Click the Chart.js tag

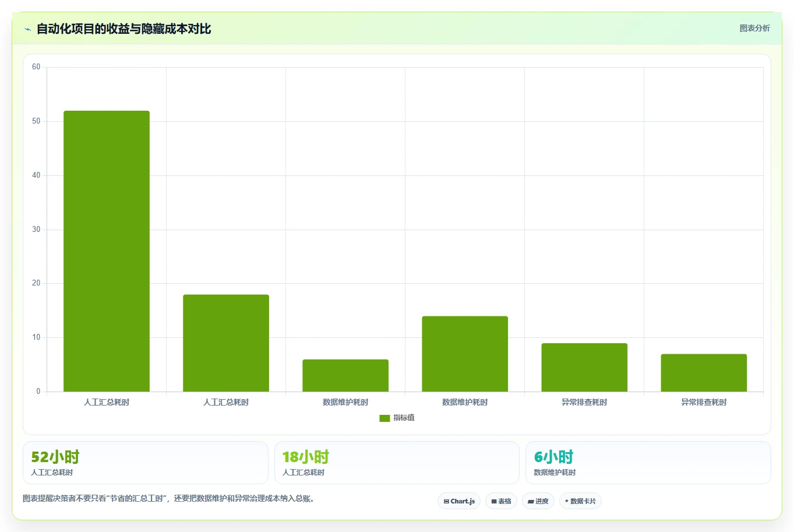(x=459, y=501)
